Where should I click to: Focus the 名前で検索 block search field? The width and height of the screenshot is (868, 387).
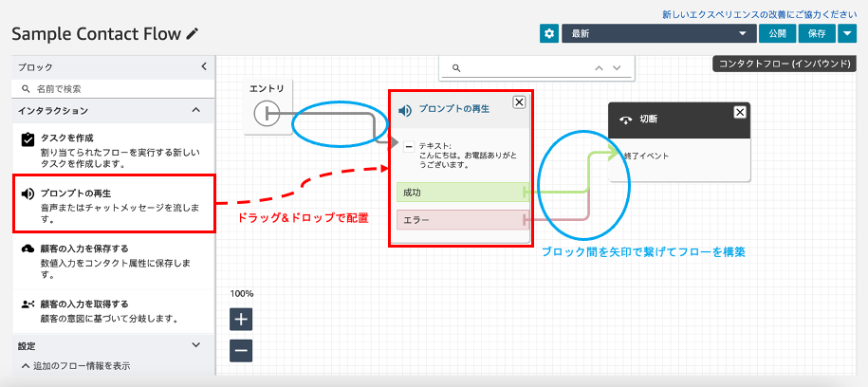[x=114, y=88]
